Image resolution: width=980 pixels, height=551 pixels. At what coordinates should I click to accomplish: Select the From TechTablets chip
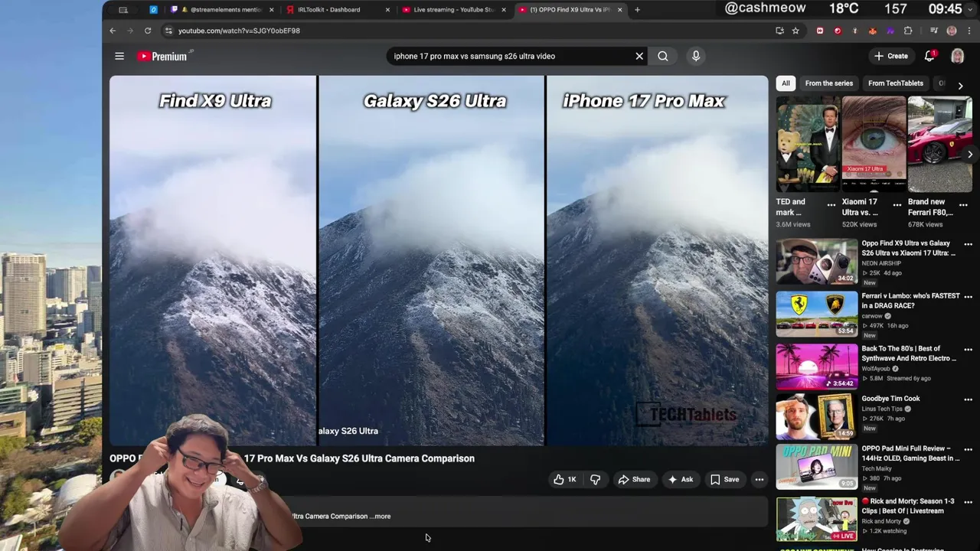click(896, 83)
